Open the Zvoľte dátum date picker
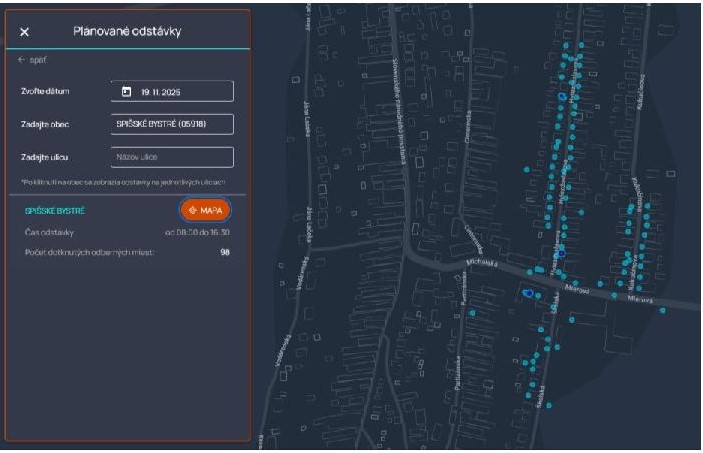 coord(172,92)
